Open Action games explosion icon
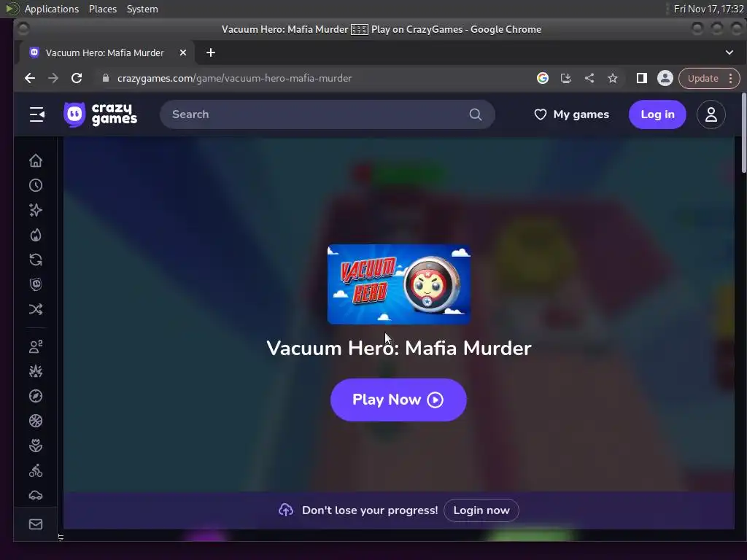This screenshot has width=747, height=560. (x=36, y=371)
